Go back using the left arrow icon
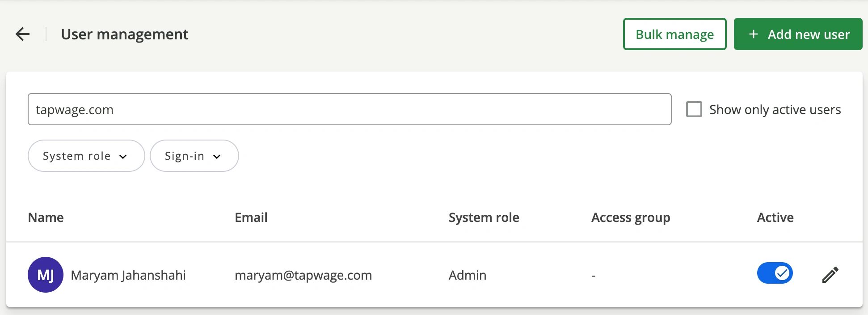 tap(22, 34)
